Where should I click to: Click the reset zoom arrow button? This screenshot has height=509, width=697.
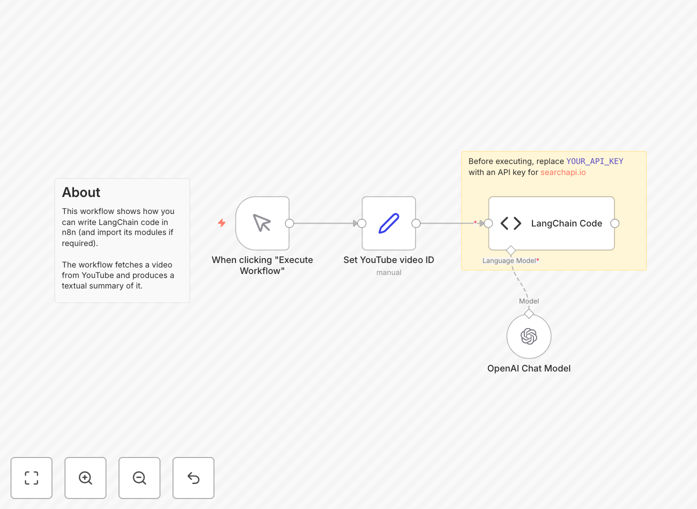[193, 478]
